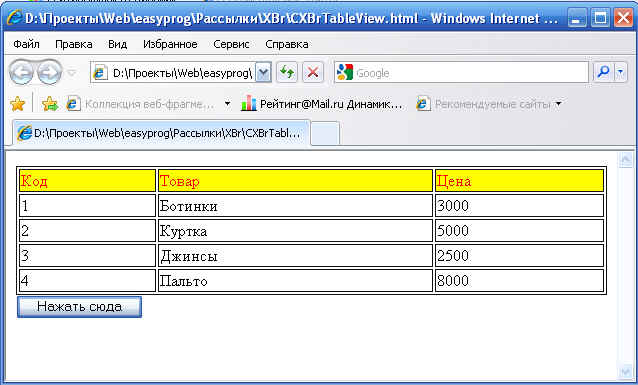Click the Нажать сюда button

[79, 307]
